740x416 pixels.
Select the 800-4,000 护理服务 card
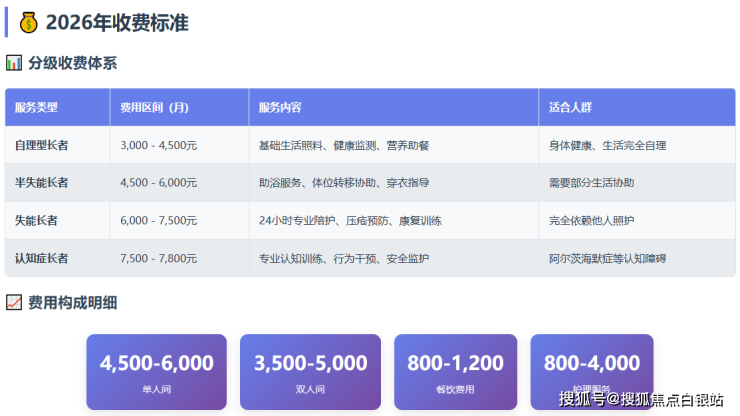pos(591,368)
